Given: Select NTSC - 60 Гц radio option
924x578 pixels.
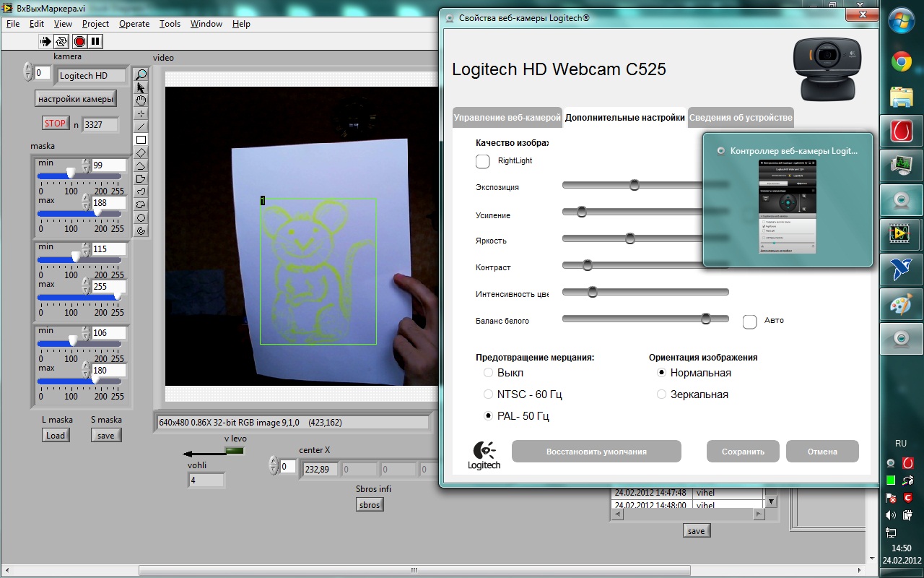Looking at the screenshot, I should (489, 394).
